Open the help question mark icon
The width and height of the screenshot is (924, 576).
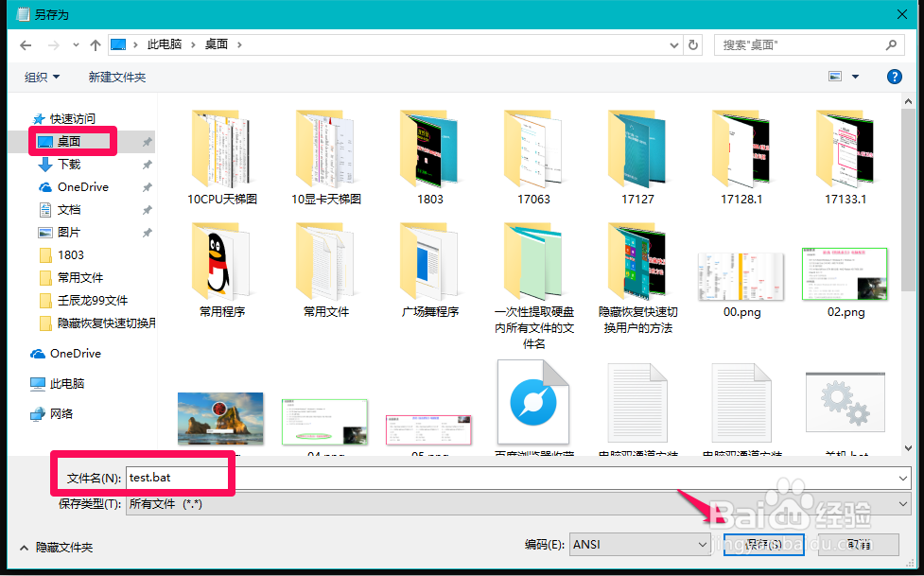(894, 77)
